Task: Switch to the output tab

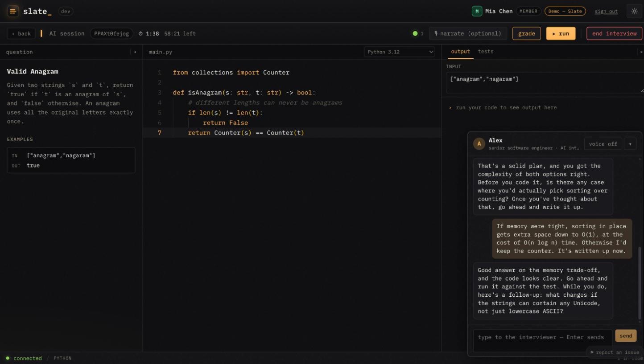Action: tap(460, 52)
